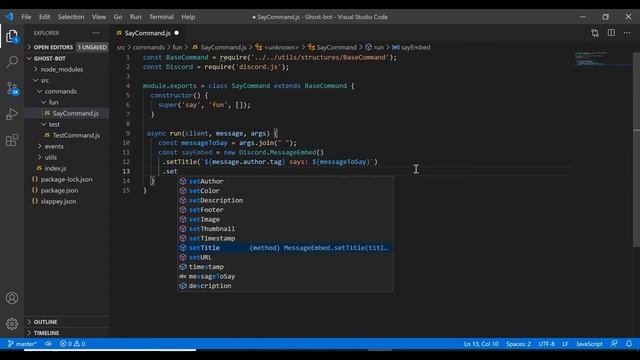Viewport: 640px width, 360px height.
Task: Click the master branch indicator
Action: point(22,344)
